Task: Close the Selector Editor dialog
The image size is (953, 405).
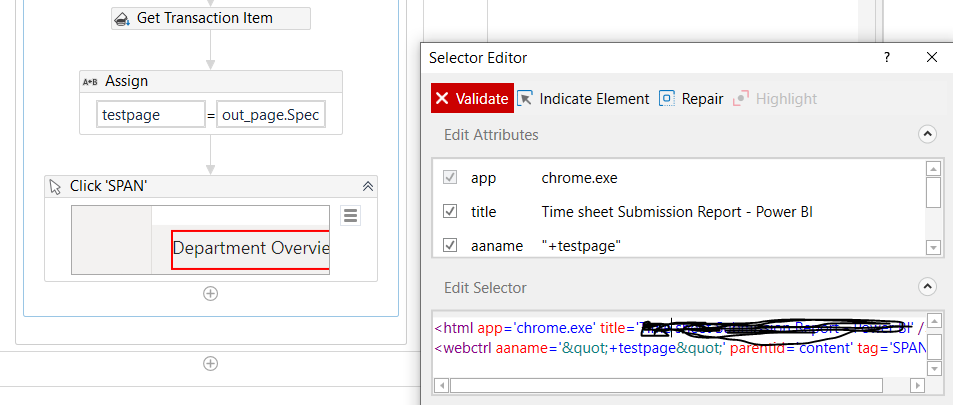Action: 932,58
